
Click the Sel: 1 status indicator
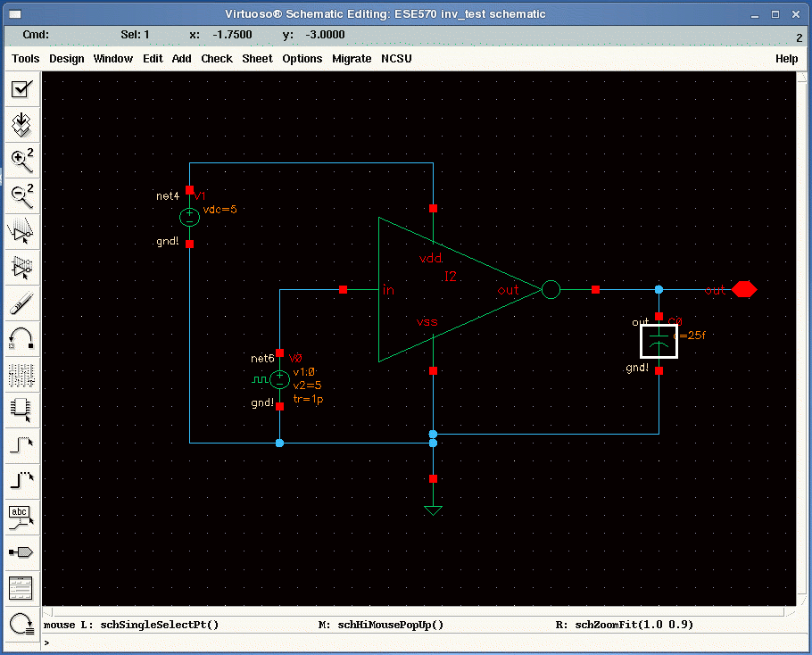point(135,35)
